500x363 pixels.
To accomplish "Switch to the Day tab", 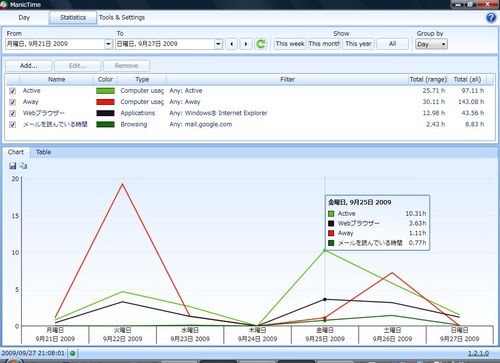I will pos(24,17).
